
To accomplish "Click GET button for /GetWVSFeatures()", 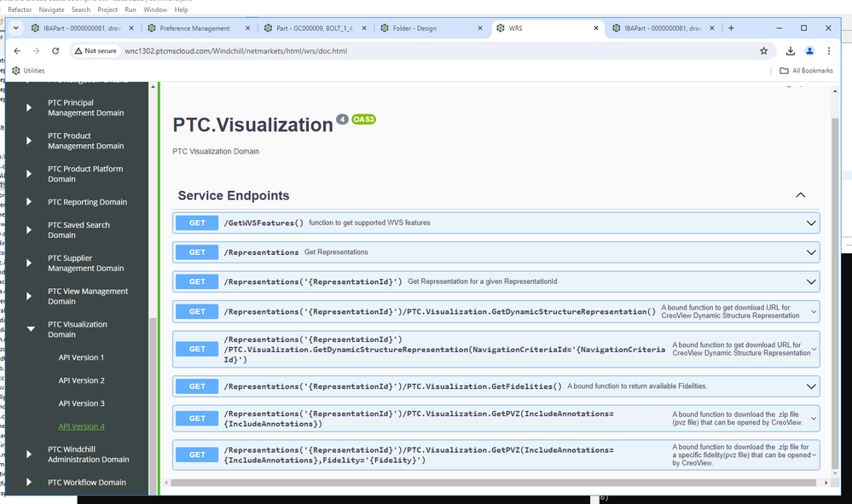I will (x=197, y=223).
